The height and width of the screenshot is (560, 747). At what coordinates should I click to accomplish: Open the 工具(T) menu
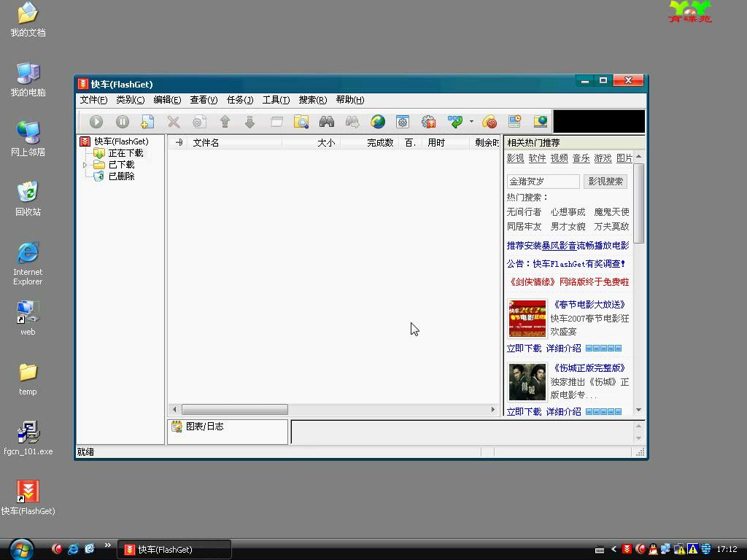(x=276, y=99)
